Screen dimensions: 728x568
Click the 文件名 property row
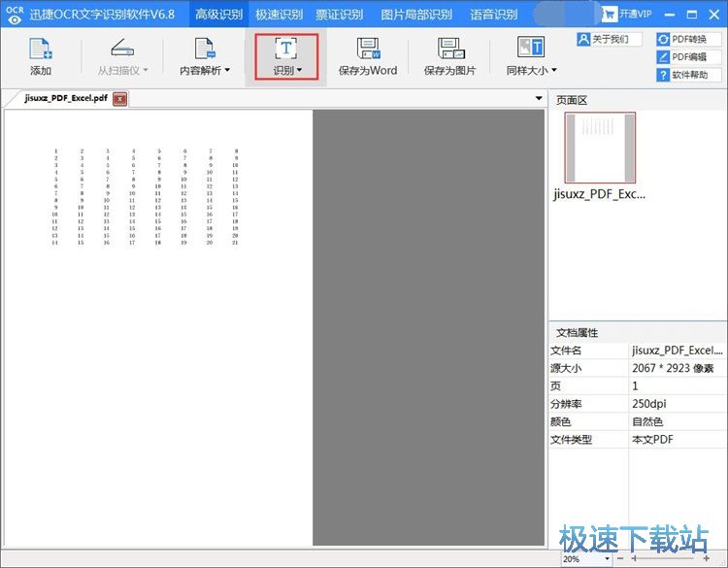point(638,351)
